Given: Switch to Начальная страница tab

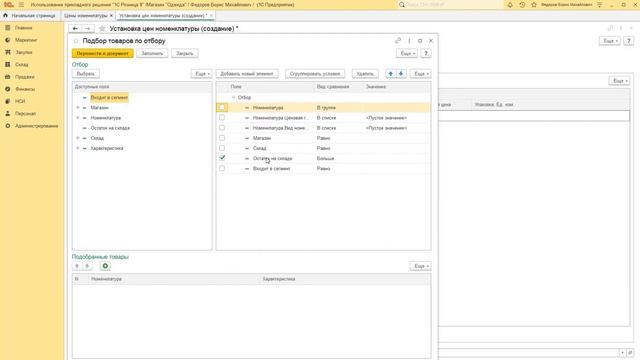Looking at the screenshot, I should coord(29,16).
